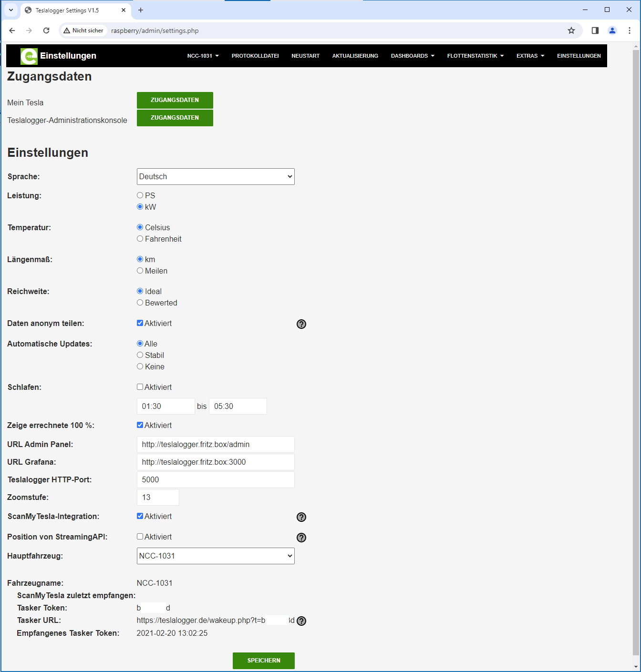The image size is (641, 672).
Task: Enable the Schlafen checkbox
Action: (140, 387)
